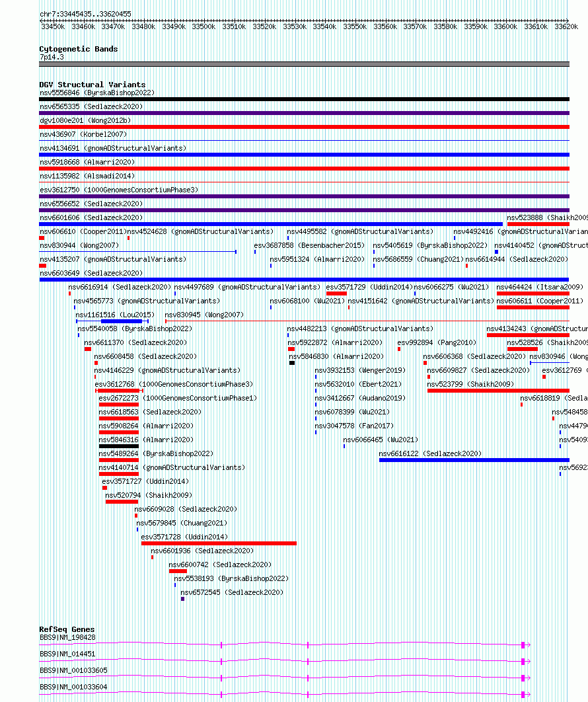Click nsv1135982 (Alsmadi2014) label

87,176
